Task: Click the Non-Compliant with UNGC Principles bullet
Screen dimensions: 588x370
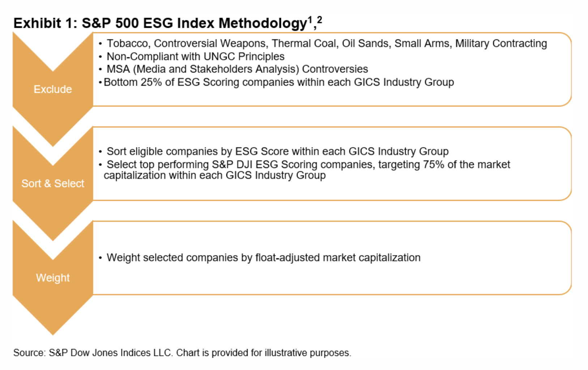Action: pos(195,56)
